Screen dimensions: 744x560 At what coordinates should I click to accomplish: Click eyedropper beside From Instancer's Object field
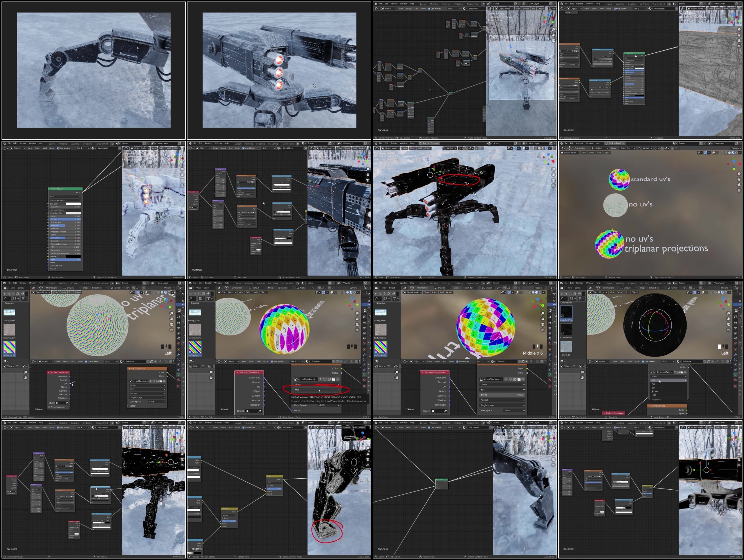(67, 403)
